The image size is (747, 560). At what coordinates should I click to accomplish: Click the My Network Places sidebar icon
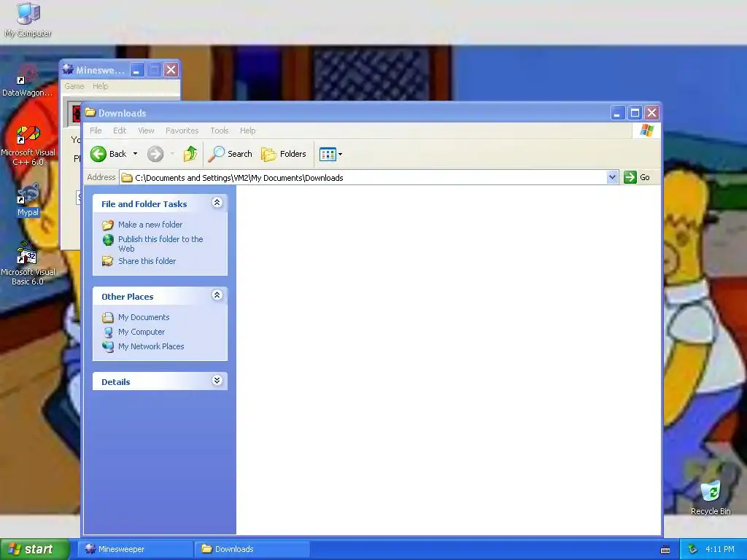[108, 346]
